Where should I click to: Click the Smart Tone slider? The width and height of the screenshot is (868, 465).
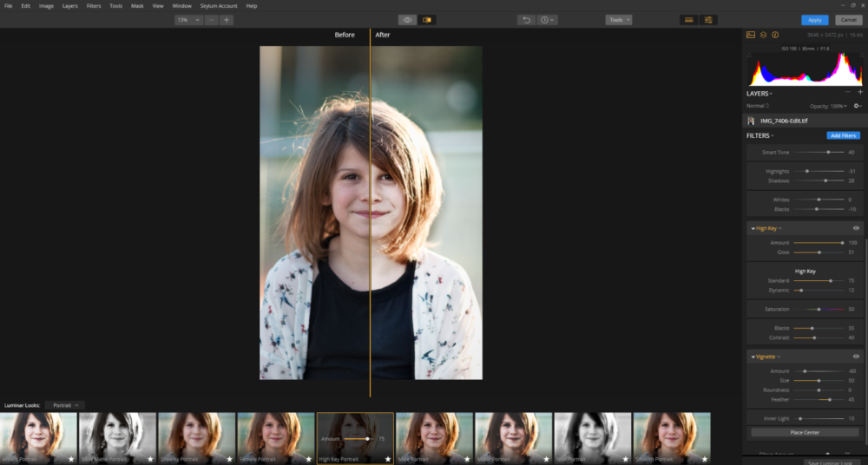tap(819, 152)
